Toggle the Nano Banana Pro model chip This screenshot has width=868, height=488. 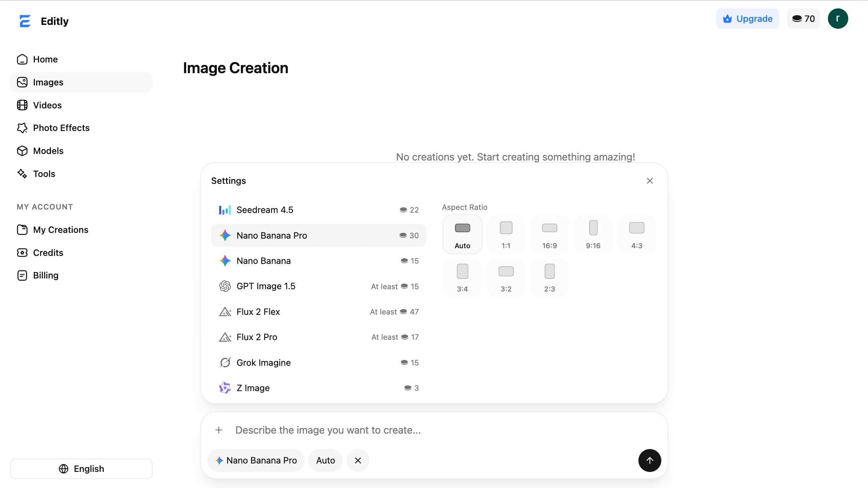click(256, 460)
